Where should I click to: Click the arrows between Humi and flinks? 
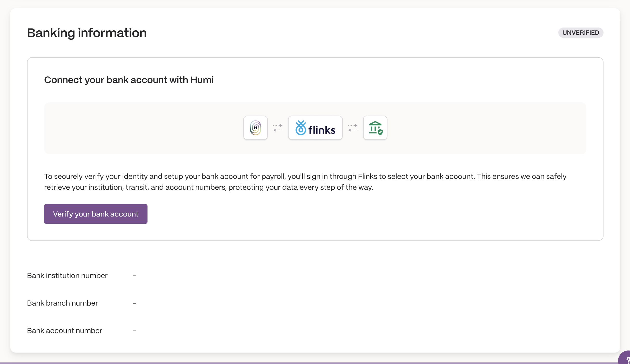click(x=278, y=128)
